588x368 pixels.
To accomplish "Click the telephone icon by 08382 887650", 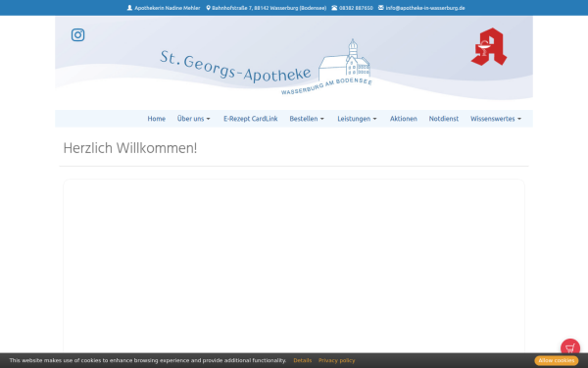I will pos(334,8).
